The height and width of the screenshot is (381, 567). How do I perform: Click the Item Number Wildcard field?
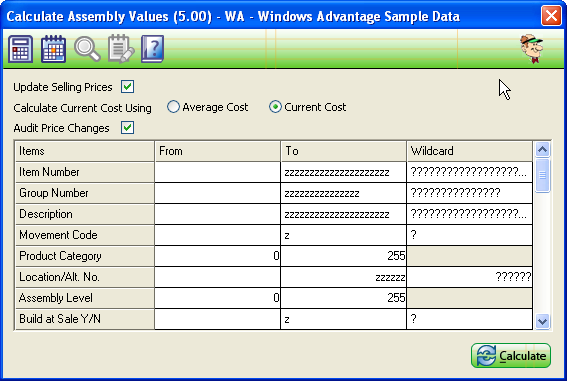469,172
